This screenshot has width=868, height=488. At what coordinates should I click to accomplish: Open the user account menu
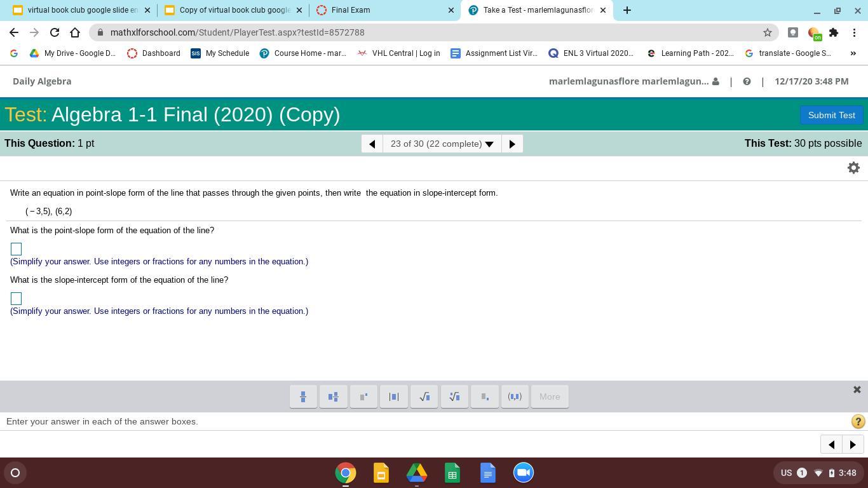[634, 81]
